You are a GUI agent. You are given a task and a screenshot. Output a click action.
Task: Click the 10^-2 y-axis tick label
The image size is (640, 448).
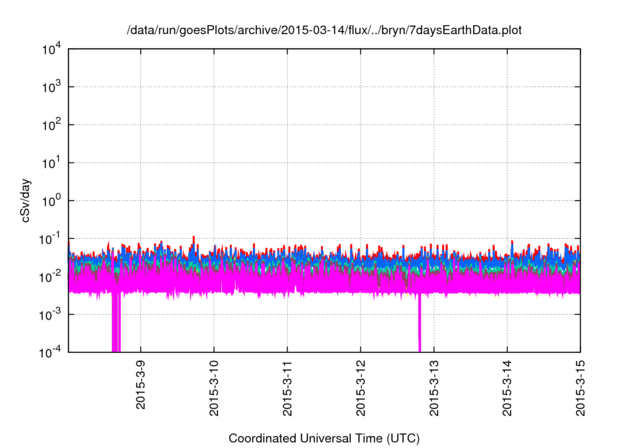coord(49,277)
